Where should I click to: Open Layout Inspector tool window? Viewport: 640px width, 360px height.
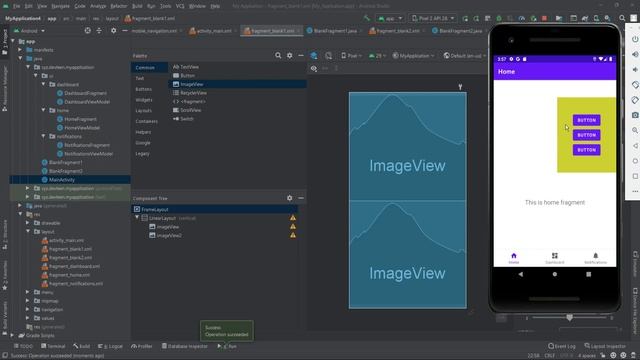(605, 346)
